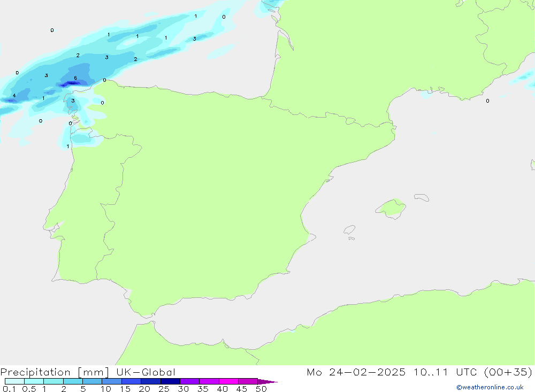Click the 25–30 mm dark navy legend box
The width and height of the screenshot is (535, 392).
(170, 381)
